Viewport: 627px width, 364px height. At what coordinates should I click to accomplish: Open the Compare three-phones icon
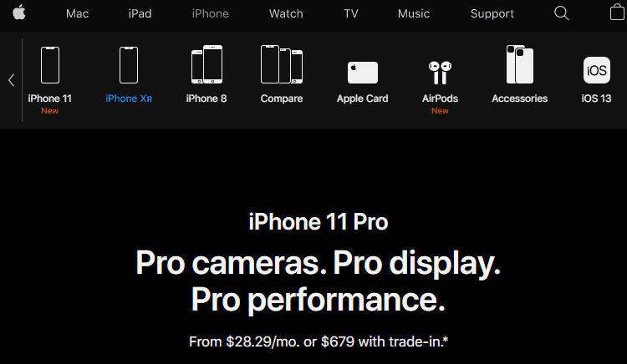[282, 64]
